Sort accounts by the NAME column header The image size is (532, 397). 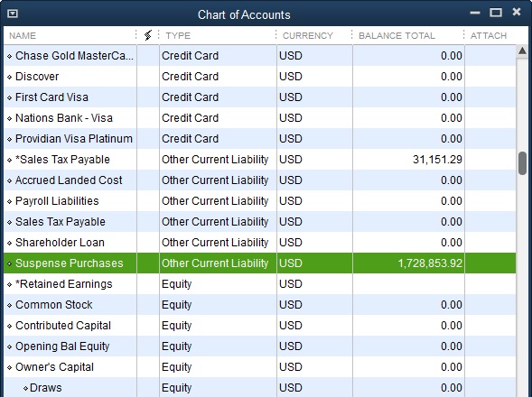23,35
